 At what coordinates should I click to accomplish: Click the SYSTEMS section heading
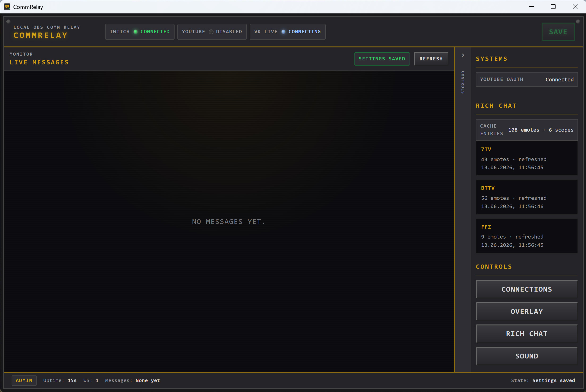(x=492, y=59)
